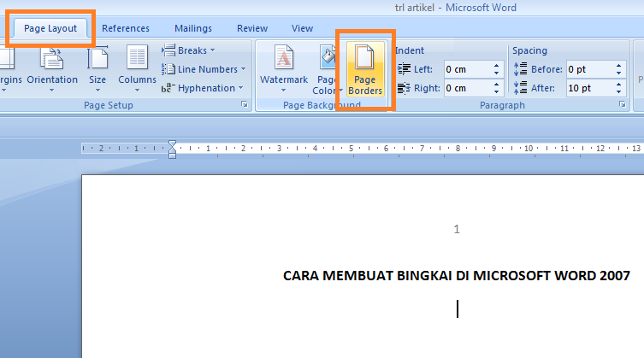The image size is (644, 358).
Task: Increase Spacing After with up arrow
Action: pyautogui.click(x=619, y=85)
